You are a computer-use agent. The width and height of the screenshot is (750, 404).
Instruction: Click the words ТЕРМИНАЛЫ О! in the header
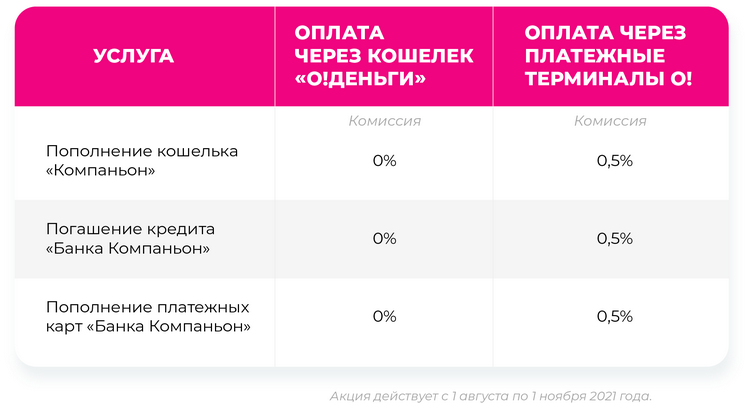(x=608, y=78)
